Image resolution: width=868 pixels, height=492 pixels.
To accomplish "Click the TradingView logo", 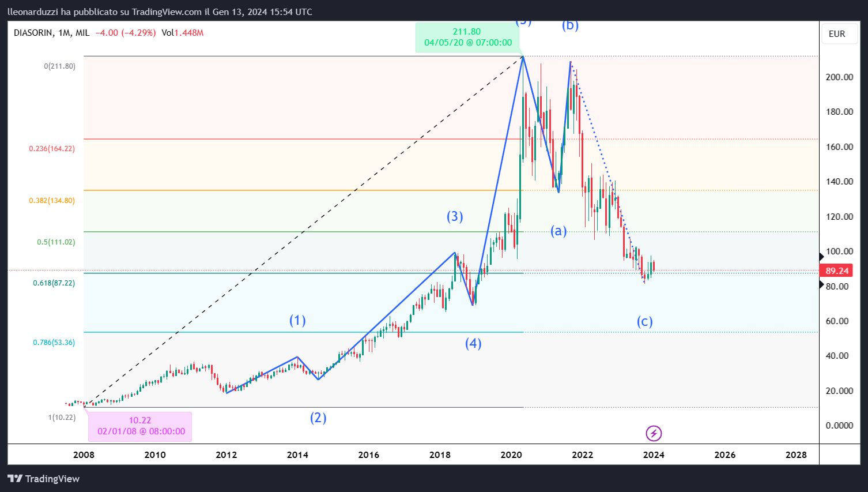I will click(x=44, y=479).
